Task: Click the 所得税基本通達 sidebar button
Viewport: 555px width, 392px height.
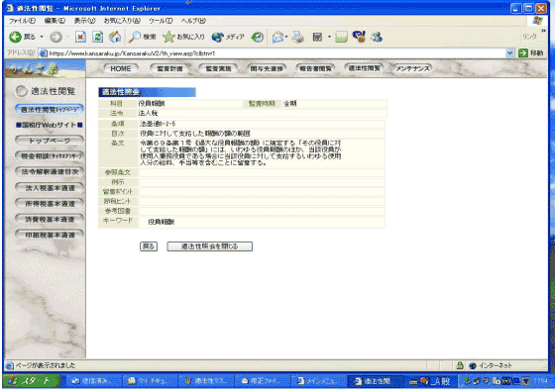Action: pyautogui.click(x=50, y=204)
